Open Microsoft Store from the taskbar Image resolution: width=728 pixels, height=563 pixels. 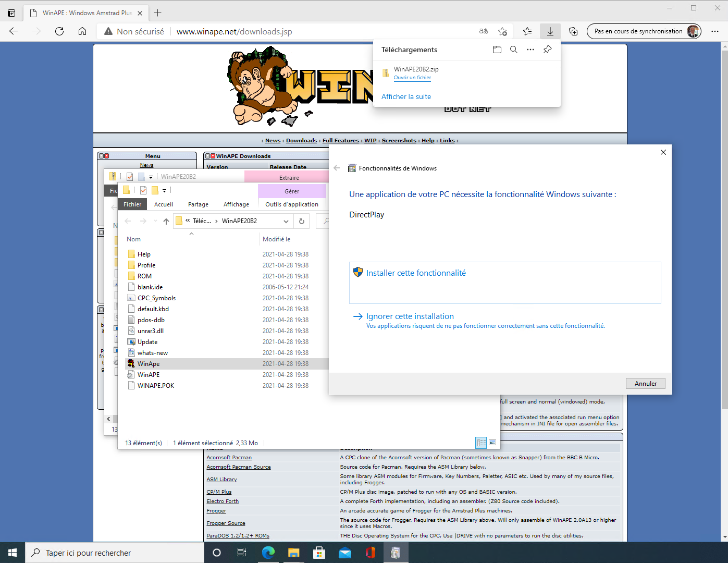coord(319,553)
